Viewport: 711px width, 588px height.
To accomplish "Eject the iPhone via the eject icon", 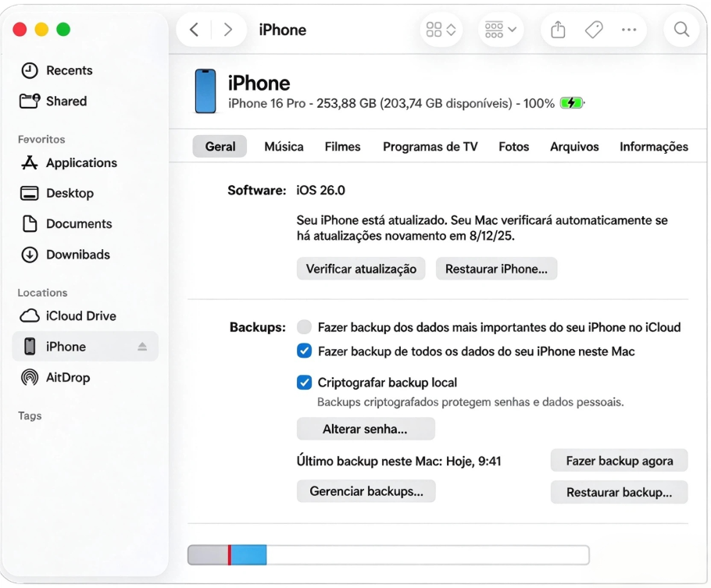I will click(142, 347).
